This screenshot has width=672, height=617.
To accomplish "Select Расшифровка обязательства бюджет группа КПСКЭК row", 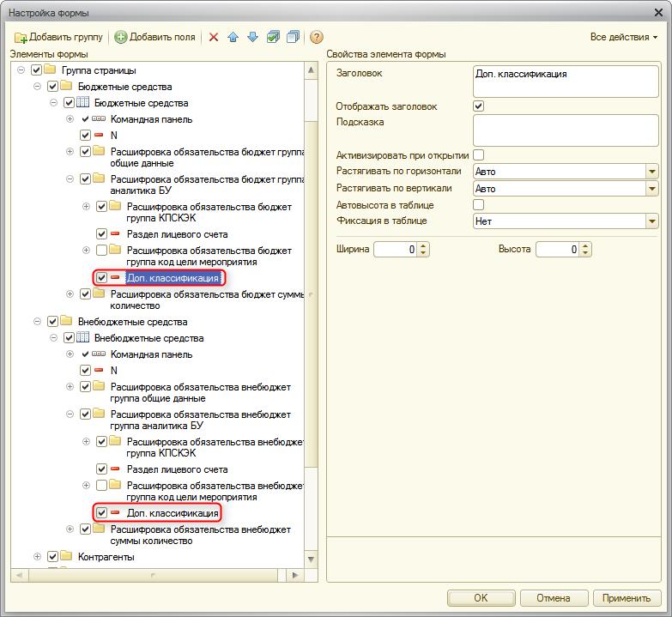I will pos(209,213).
